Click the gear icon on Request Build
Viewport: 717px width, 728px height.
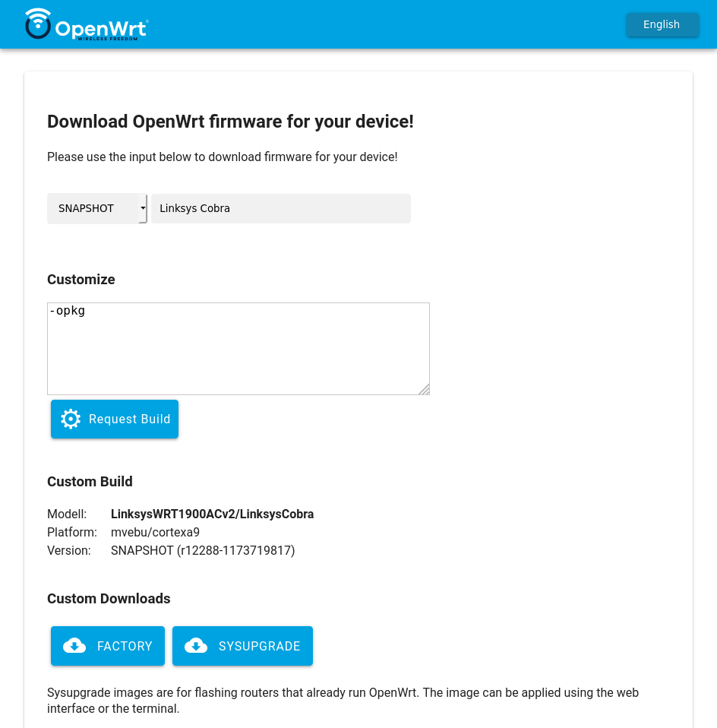[x=71, y=419]
